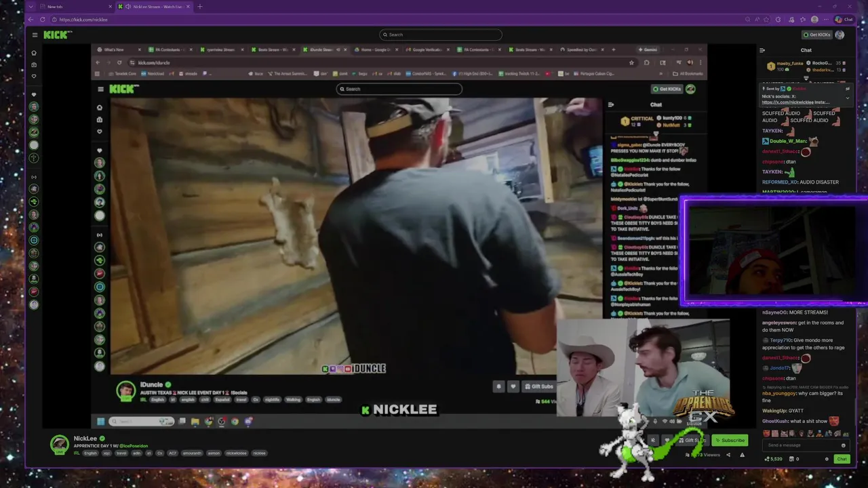This screenshot has width=868, height=488.
Task: Open browser settings three-dots menu
Action: [x=827, y=20]
